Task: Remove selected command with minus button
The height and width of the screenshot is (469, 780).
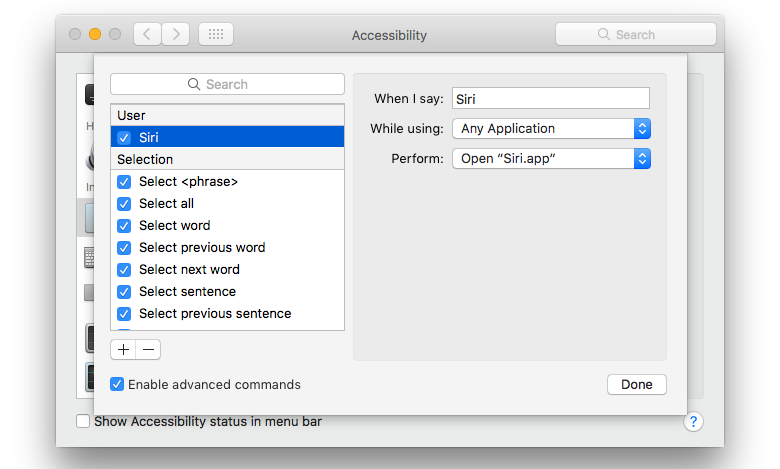Action: (x=148, y=349)
